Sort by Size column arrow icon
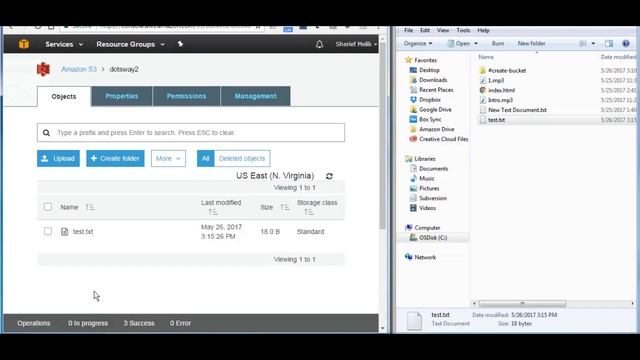 coord(285,207)
